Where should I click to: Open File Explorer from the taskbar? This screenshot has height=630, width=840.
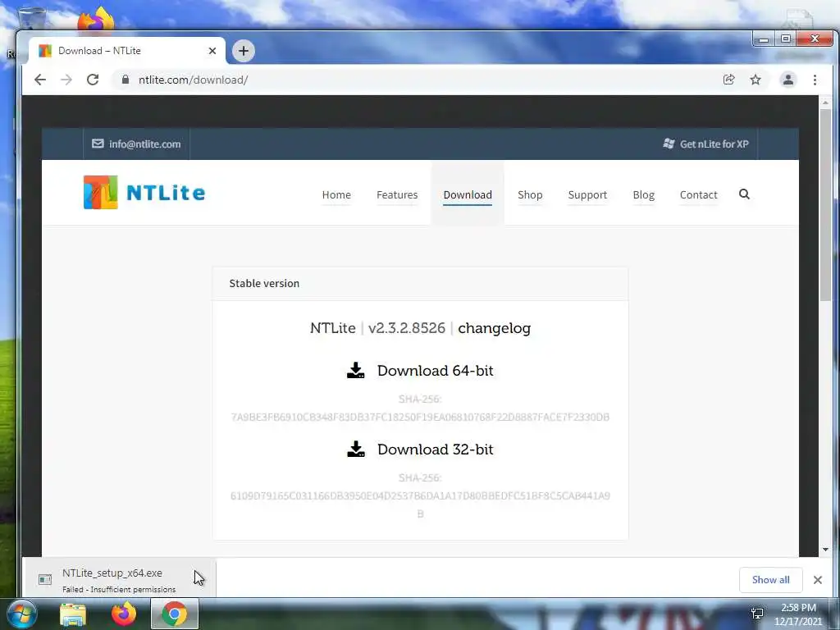(x=73, y=614)
